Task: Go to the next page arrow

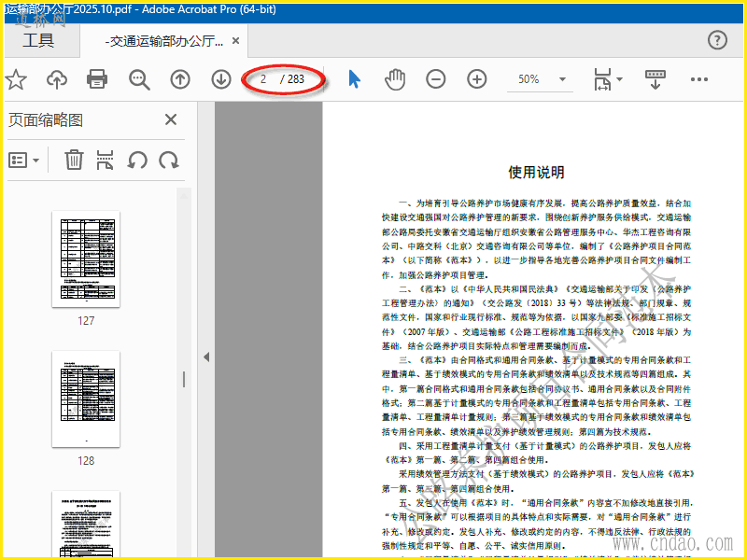Action: [221, 79]
